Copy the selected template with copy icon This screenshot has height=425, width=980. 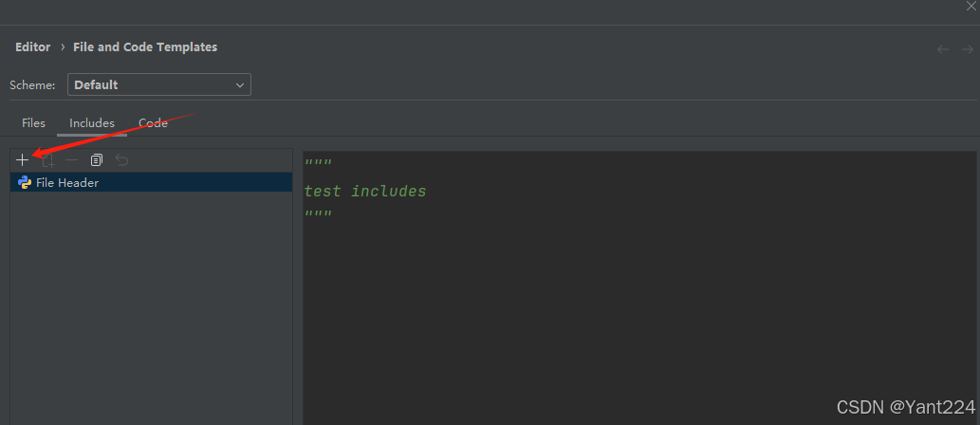pos(96,160)
